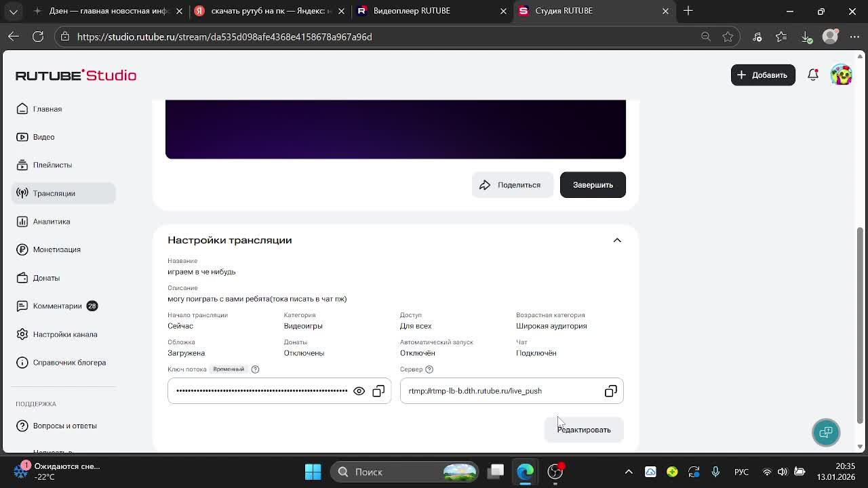Open Комментарии with 28 badge
Viewport: 868px width, 488px height.
[x=64, y=306]
